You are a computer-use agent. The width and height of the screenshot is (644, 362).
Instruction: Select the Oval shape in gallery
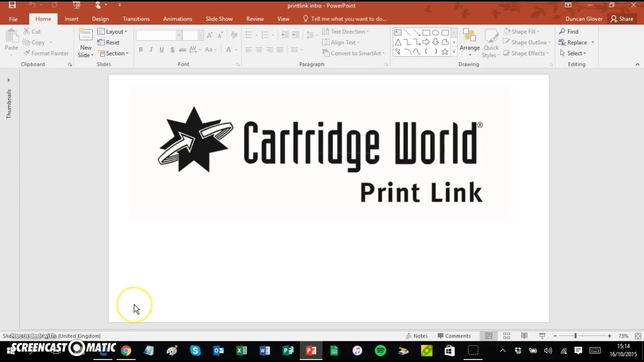tap(436, 33)
